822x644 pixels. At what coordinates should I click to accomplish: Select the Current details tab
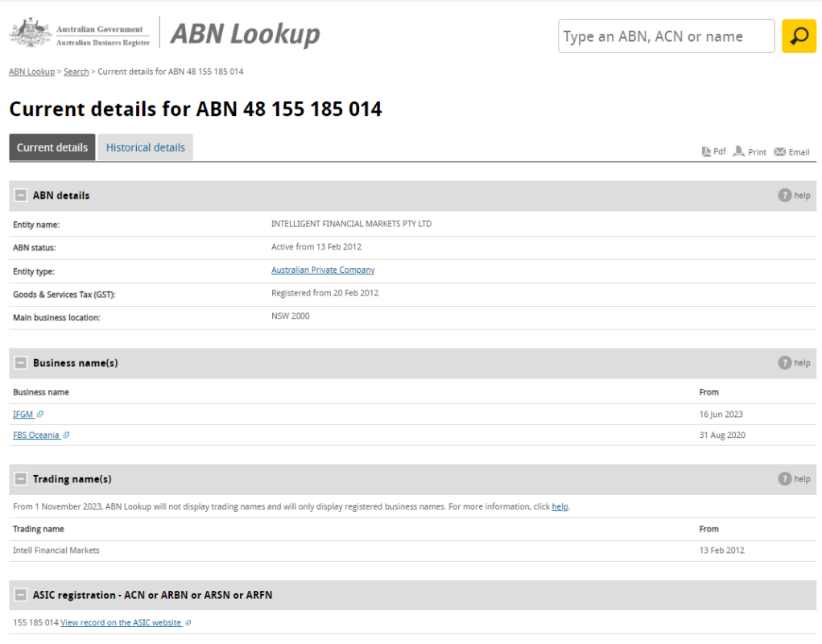coord(52,147)
